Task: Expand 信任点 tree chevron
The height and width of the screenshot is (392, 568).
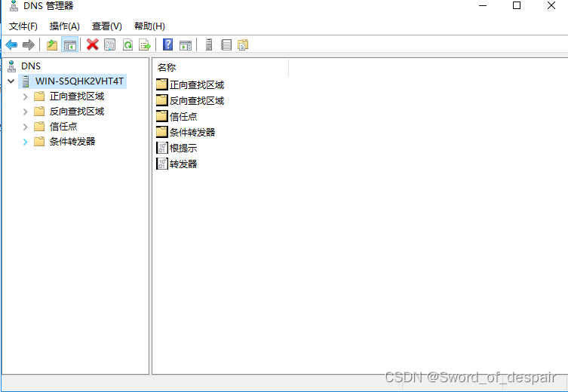Action: [x=25, y=127]
